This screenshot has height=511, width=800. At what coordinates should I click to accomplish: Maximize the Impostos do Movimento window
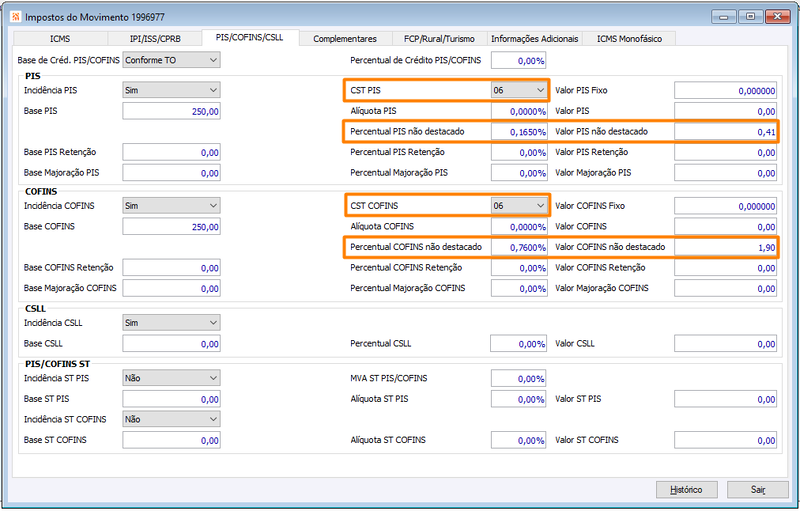(x=751, y=16)
